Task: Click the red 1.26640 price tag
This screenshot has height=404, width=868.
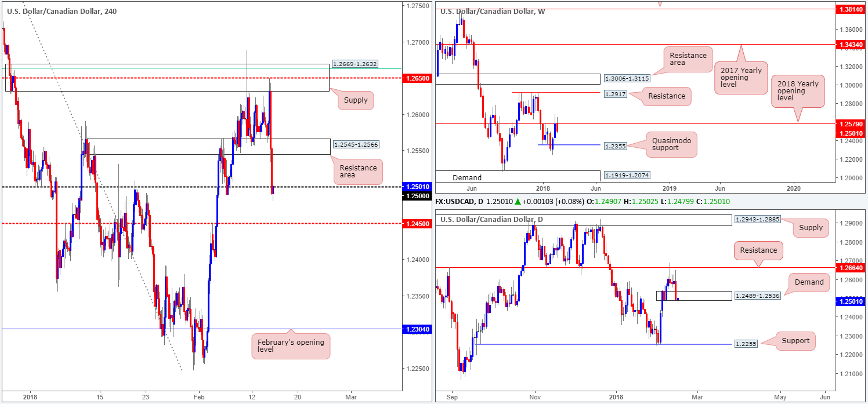Action: pyautogui.click(x=851, y=268)
